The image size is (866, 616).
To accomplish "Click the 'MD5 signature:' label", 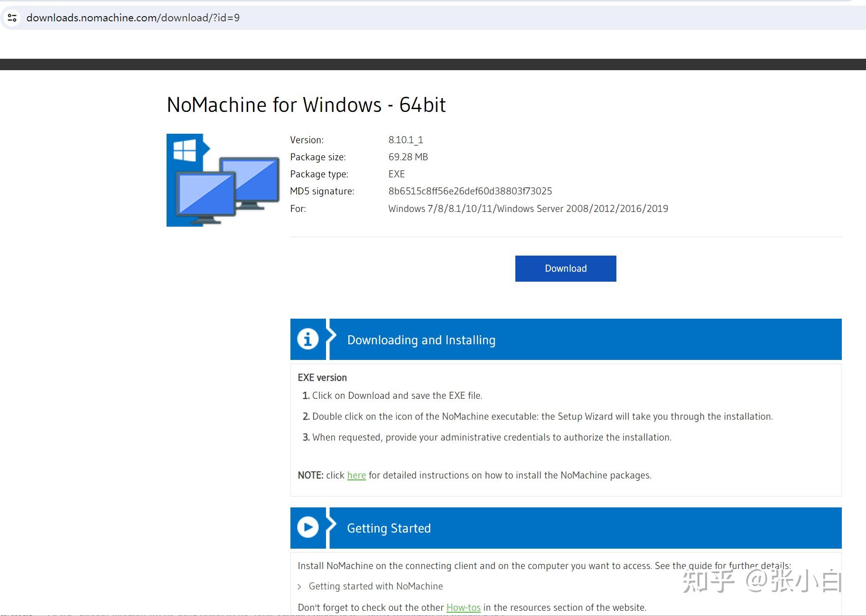I will (322, 191).
